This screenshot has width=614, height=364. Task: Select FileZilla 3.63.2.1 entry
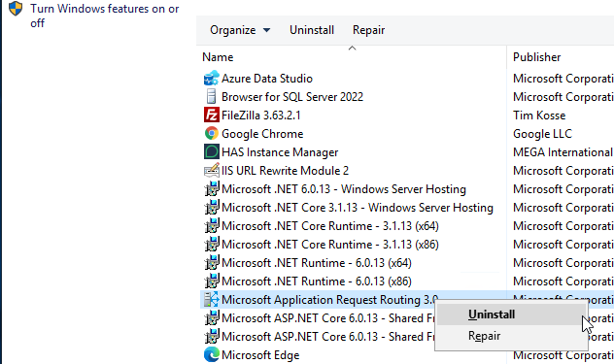pos(260,116)
